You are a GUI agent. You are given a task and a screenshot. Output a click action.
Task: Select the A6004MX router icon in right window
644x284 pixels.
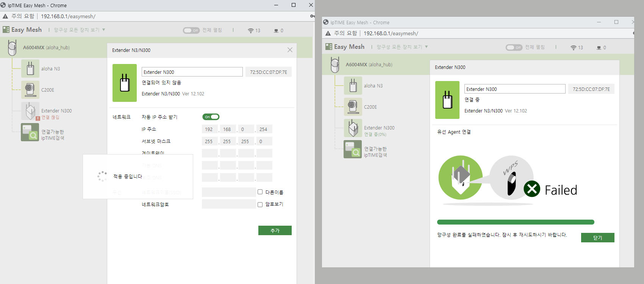click(x=335, y=65)
